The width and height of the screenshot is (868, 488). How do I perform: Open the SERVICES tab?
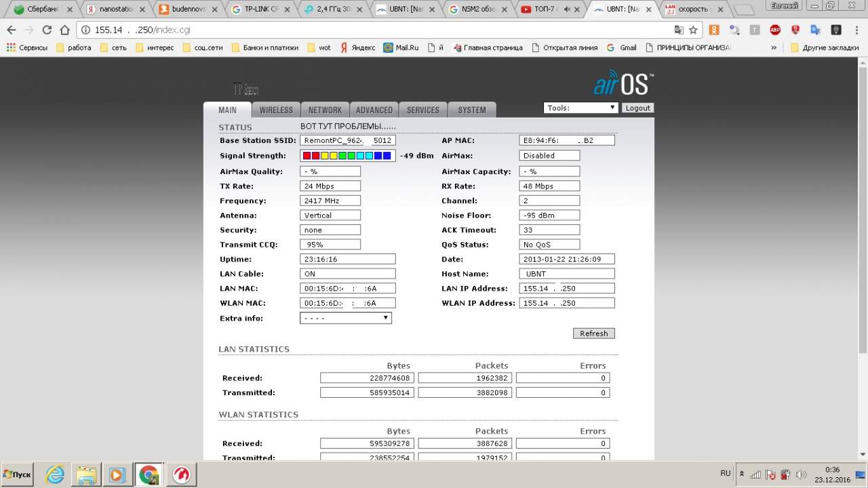click(422, 110)
